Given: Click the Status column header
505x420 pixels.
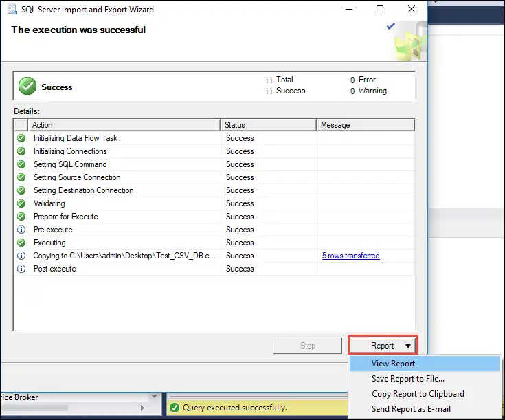Looking at the screenshot, I should 268,125.
